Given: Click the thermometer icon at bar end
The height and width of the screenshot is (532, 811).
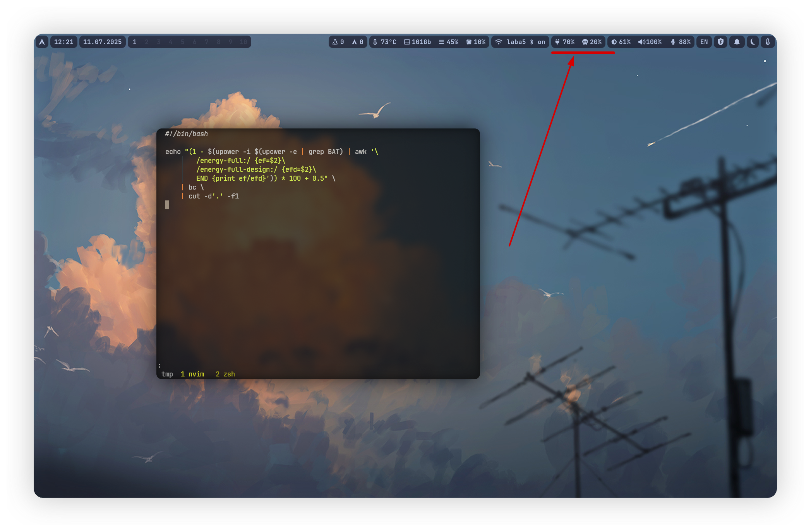Looking at the screenshot, I should (x=768, y=42).
